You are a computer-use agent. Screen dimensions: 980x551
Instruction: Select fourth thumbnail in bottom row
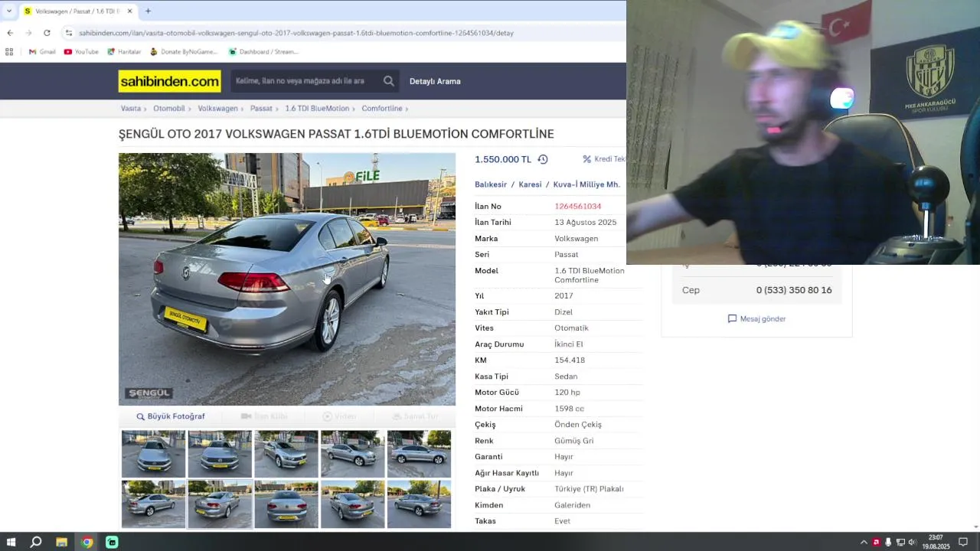tap(353, 504)
